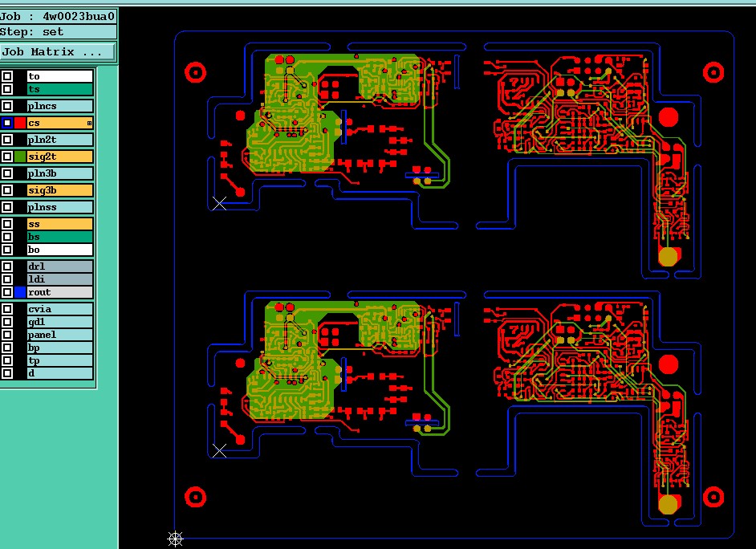Toggle display checkbox for layer bp
Viewport: 756px width, 549px height.
pyautogui.click(x=6, y=348)
